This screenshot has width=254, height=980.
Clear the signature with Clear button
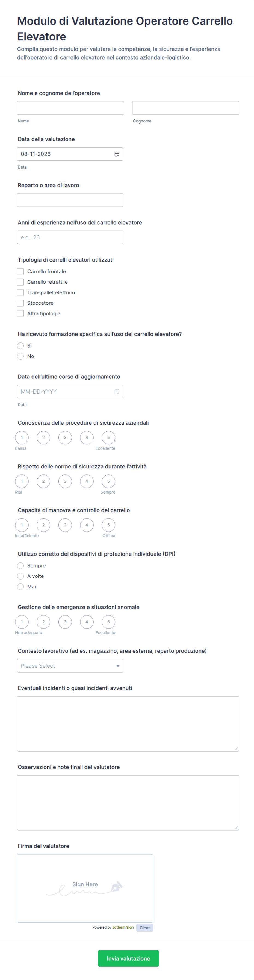coord(144,928)
